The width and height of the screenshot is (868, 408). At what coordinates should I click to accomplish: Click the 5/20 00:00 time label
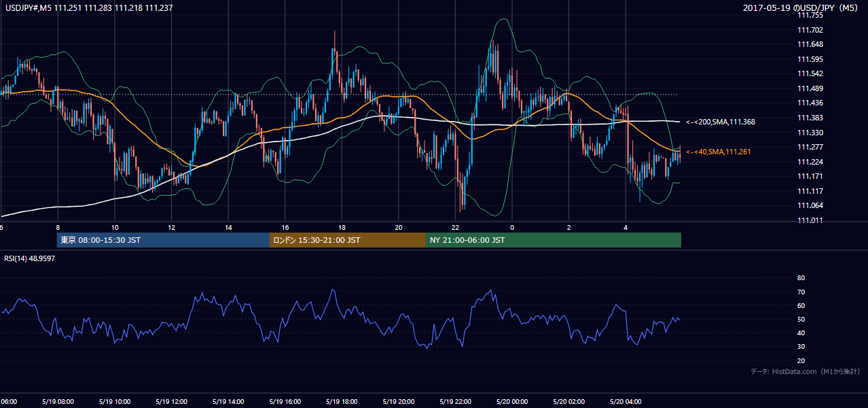point(512,401)
